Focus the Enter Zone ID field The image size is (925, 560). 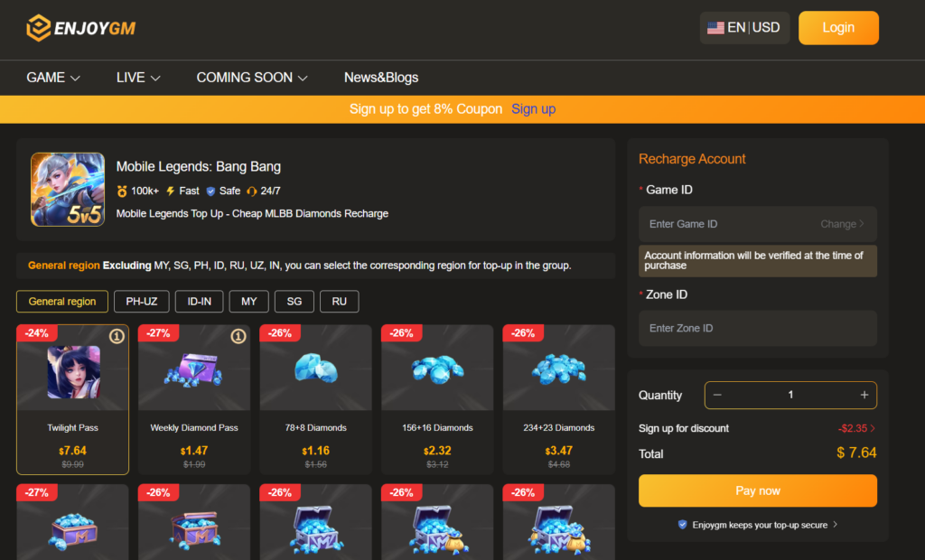pyautogui.click(x=758, y=328)
